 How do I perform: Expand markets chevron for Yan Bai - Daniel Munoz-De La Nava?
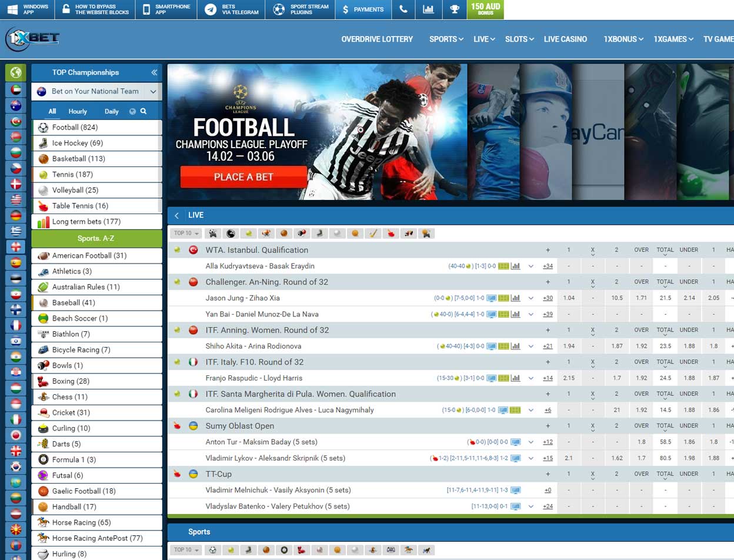pyautogui.click(x=531, y=314)
